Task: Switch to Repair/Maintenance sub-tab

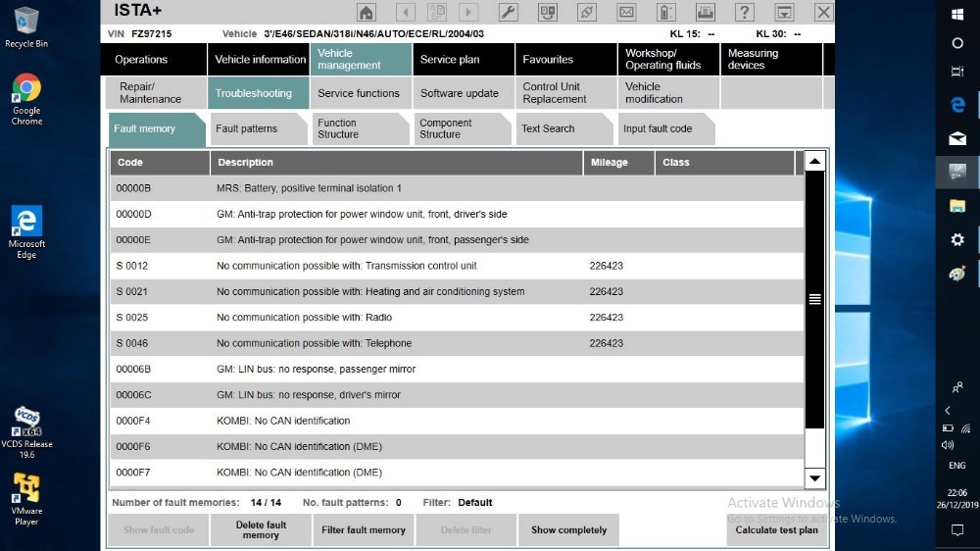Action: coord(154,93)
